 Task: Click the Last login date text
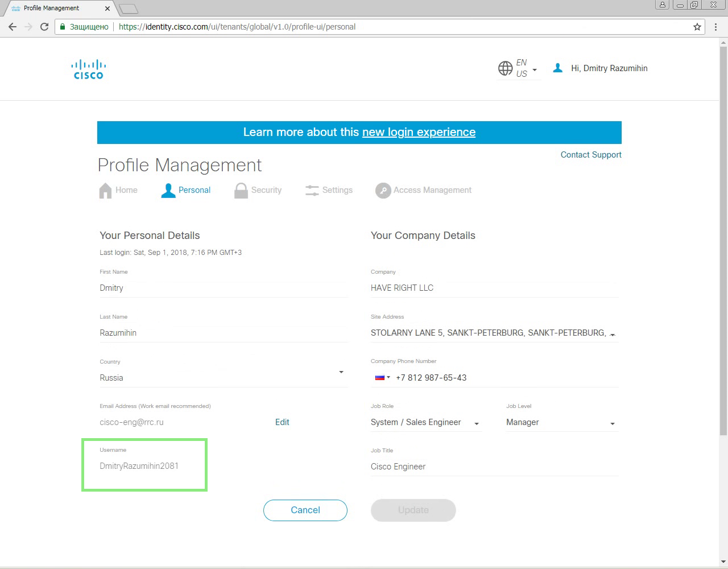pyautogui.click(x=171, y=253)
